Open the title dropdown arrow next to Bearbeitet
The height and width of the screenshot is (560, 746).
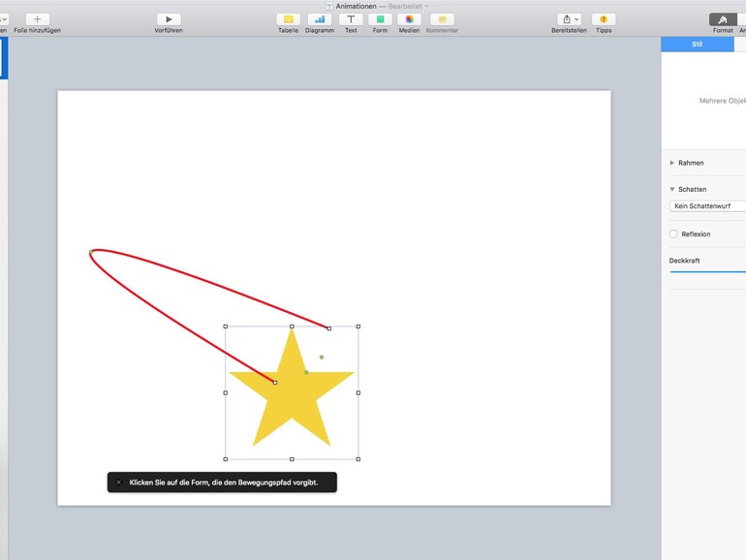(426, 6)
